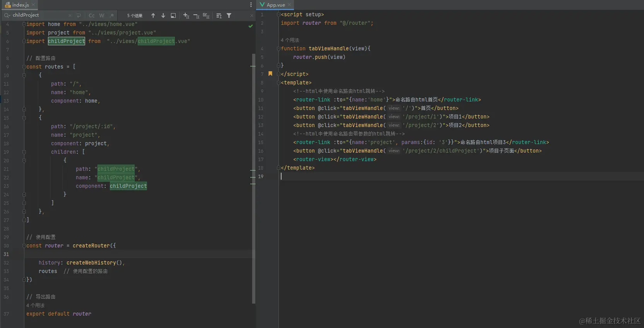Click line number 31 in index.js gutter
This screenshot has height=328, width=644.
[6, 254]
